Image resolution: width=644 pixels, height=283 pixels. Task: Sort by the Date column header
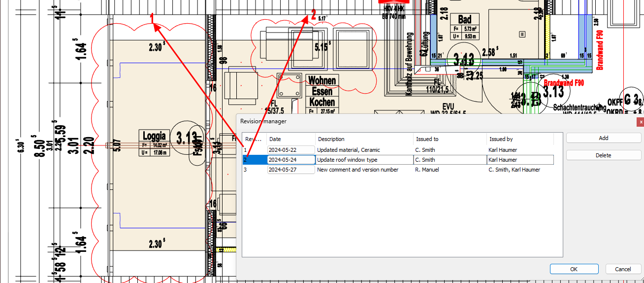pos(290,139)
